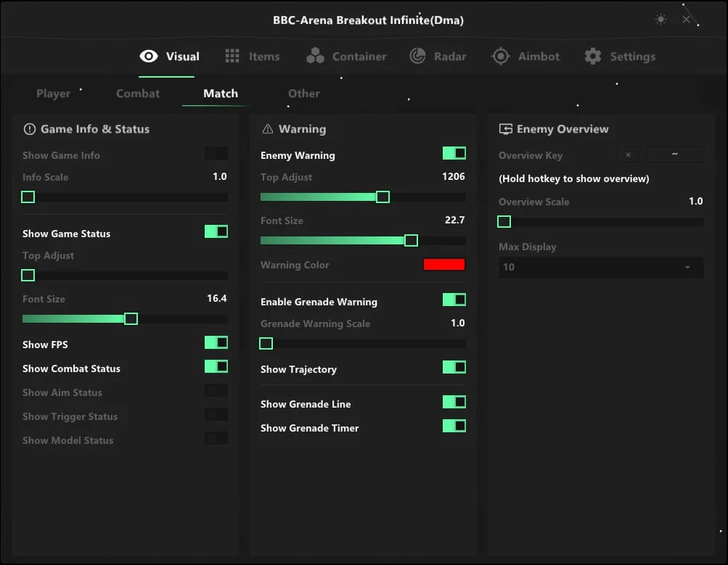
Task: Toggle Show Grenade Line off
Action: pos(454,403)
